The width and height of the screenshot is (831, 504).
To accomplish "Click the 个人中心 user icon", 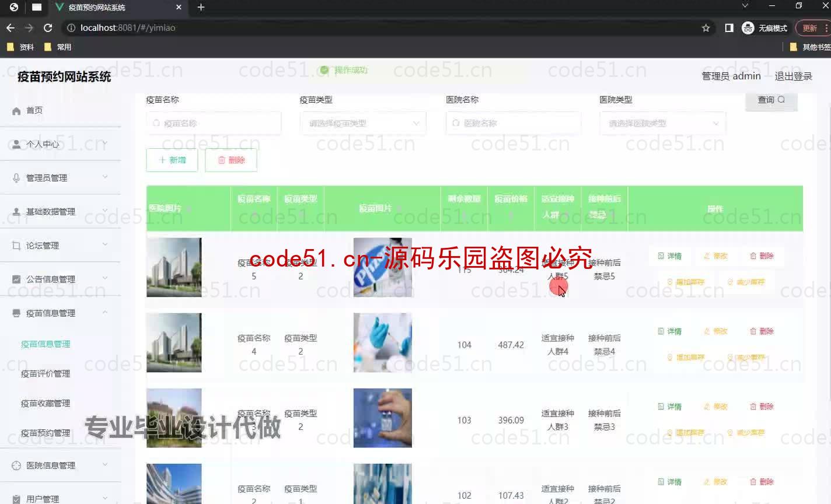I will [x=16, y=144].
